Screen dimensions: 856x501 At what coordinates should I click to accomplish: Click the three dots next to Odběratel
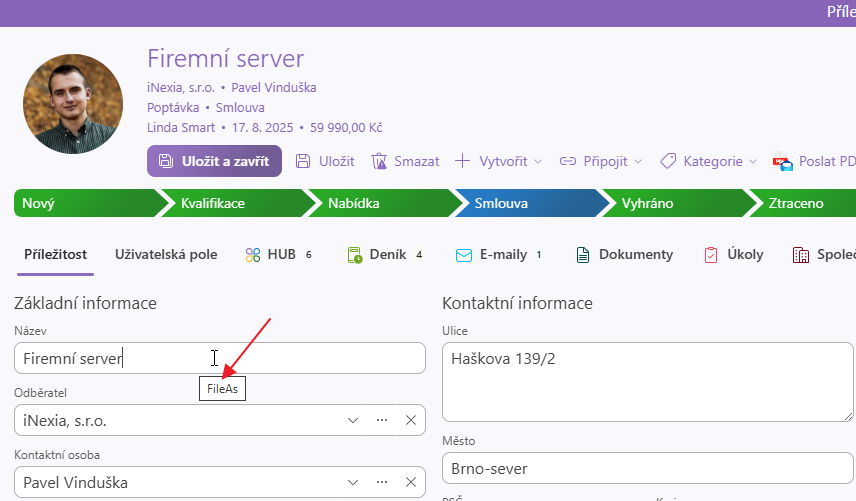[381, 421]
